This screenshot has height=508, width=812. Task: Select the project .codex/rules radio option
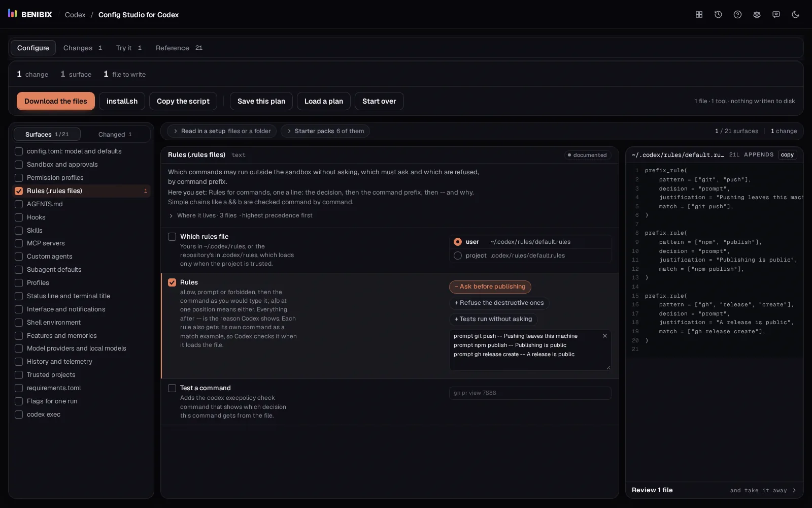(458, 256)
